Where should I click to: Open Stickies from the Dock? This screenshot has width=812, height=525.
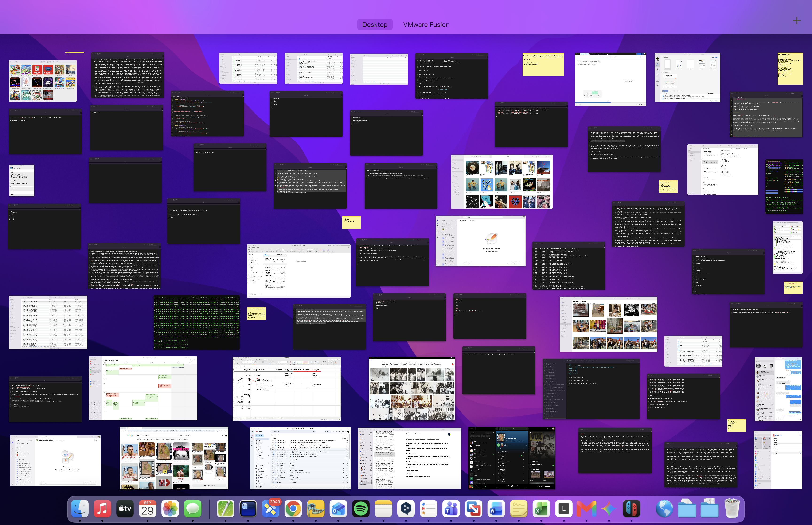(x=519, y=509)
